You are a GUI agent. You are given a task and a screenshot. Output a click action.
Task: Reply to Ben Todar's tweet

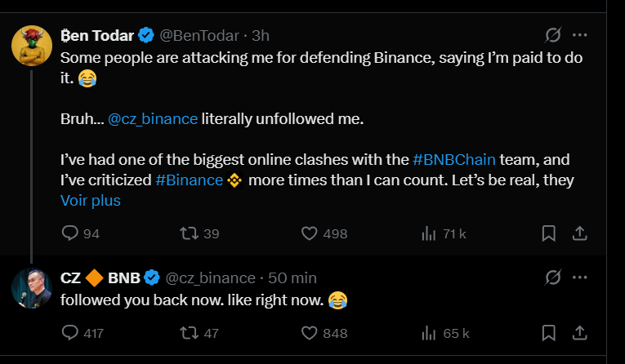coord(71,233)
